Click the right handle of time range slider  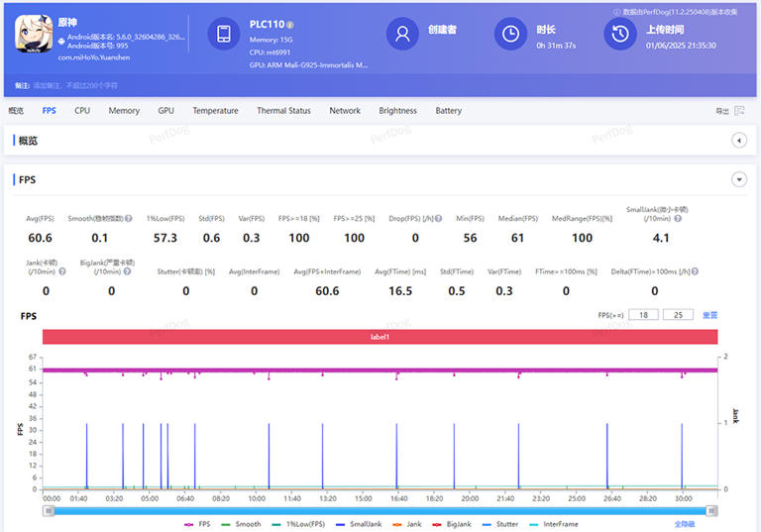711,510
